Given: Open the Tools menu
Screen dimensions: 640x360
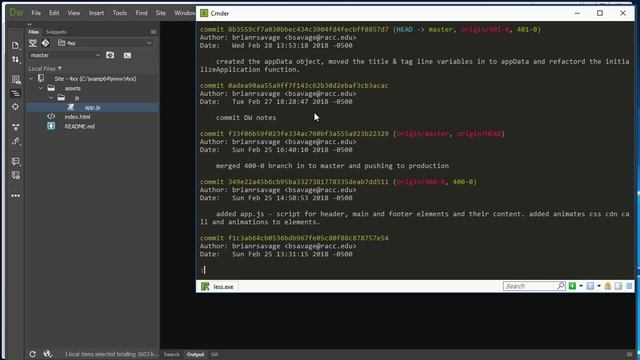Looking at the screenshot, I should tap(120, 13).
